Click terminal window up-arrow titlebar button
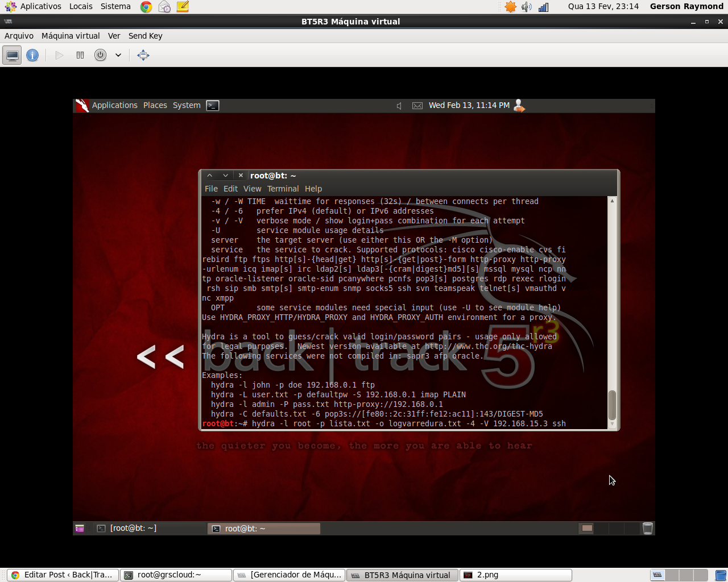This screenshot has width=728, height=582. [210, 176]
